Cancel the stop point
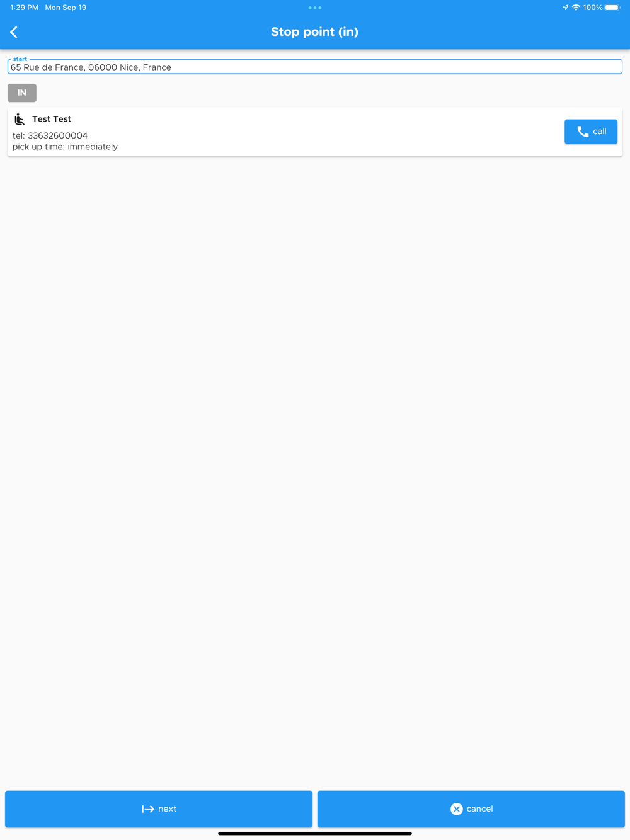This screenshot has height=840, width=630. 471,809
